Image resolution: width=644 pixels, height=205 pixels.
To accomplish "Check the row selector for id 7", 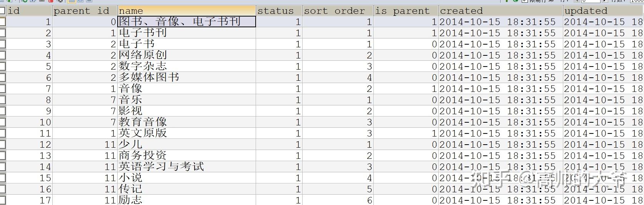I will (x=3, y=88).
